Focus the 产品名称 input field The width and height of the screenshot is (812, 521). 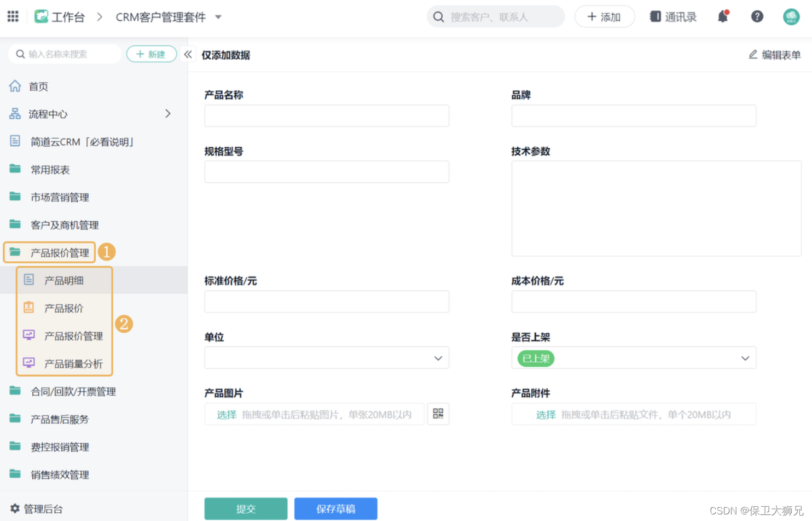click(x=327, y=115)
